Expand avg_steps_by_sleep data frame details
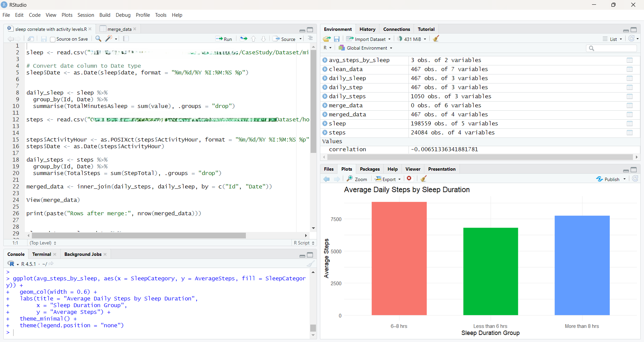 [325, 60]
